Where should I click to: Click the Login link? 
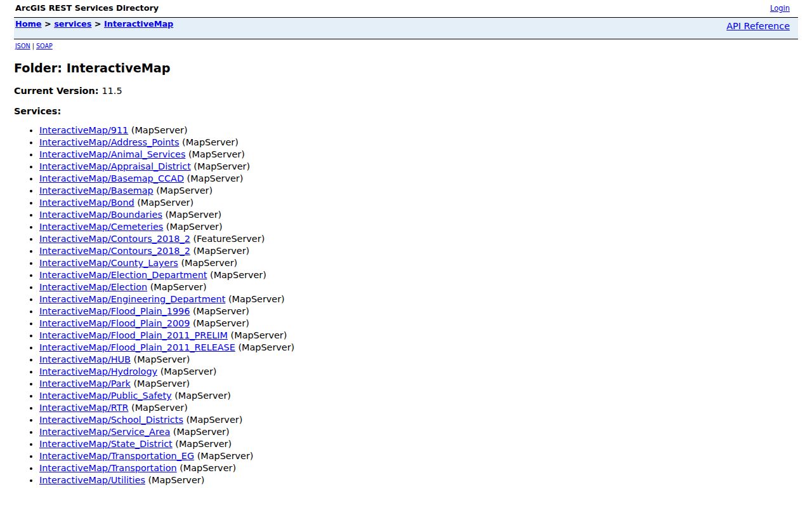pos(780,8)
